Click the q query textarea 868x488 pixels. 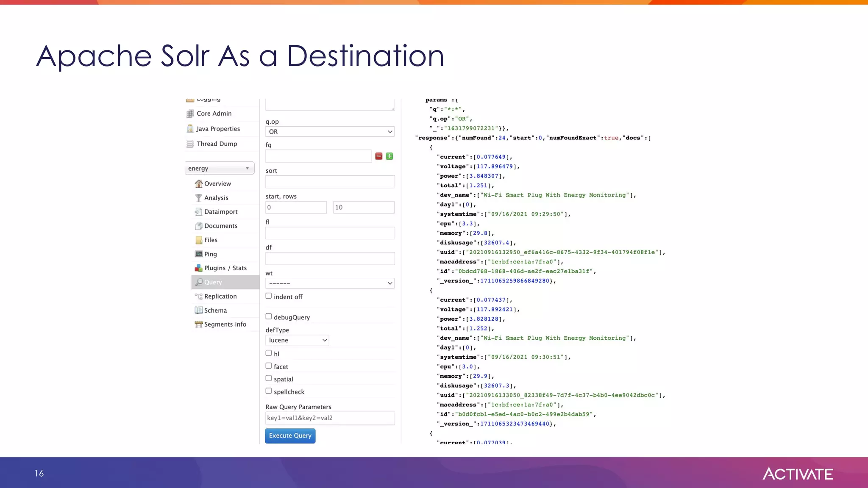point(330,104)
